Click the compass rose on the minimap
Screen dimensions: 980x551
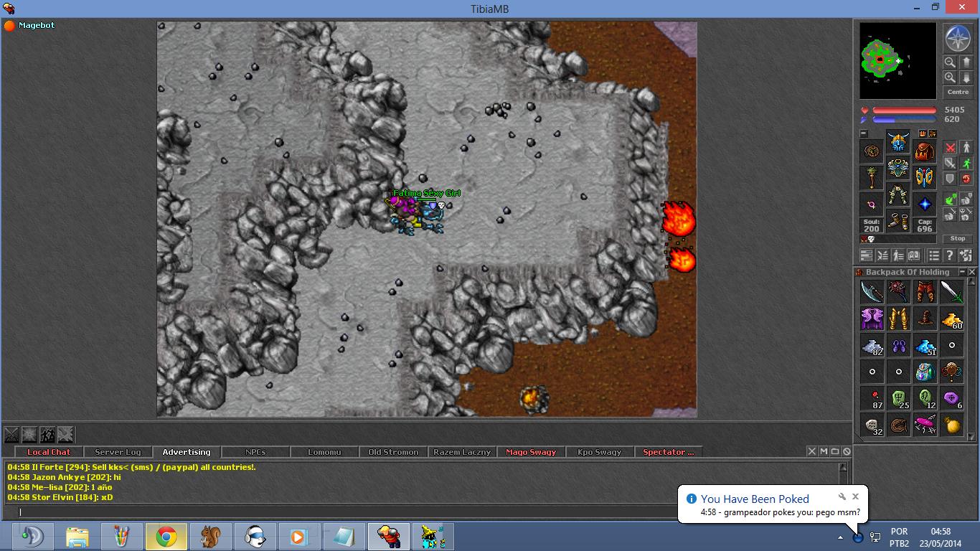coord(957,38)
